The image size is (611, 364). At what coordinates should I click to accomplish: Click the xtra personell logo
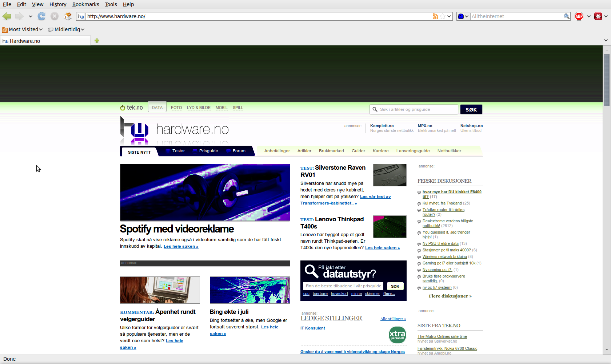(x=398, y=335)
